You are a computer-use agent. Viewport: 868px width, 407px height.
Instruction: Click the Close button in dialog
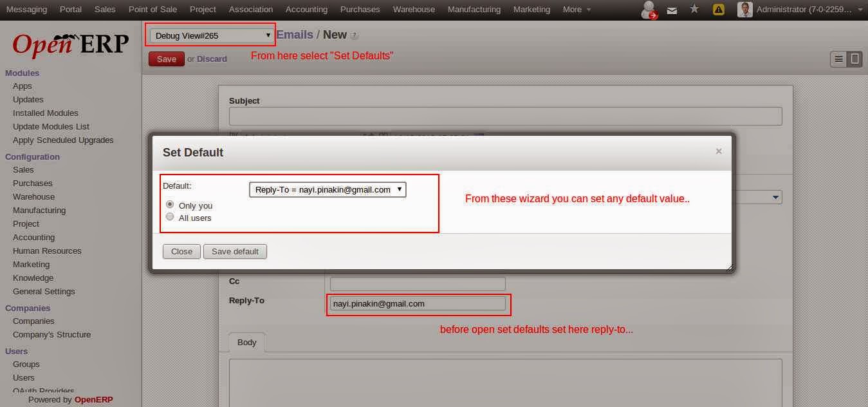(x=181, y=251)
